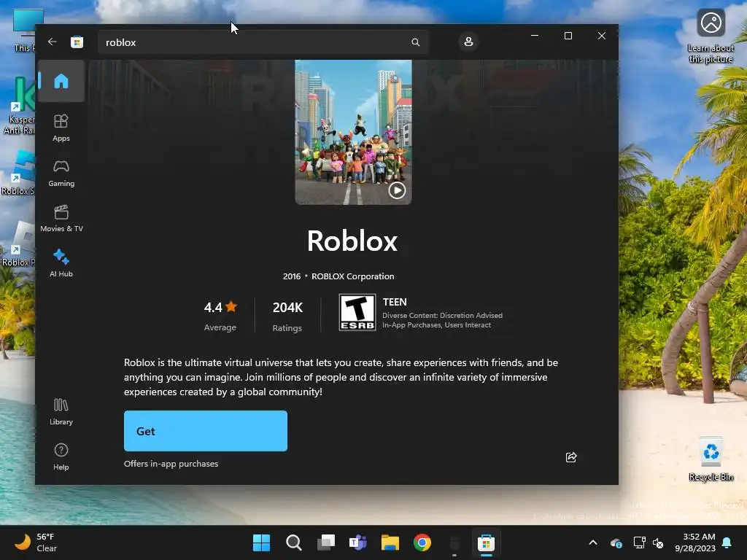Viewport: 747px width, 560px height.
Task: Select the Kaspersky desktop shortcut
Action: pos(20,106)
